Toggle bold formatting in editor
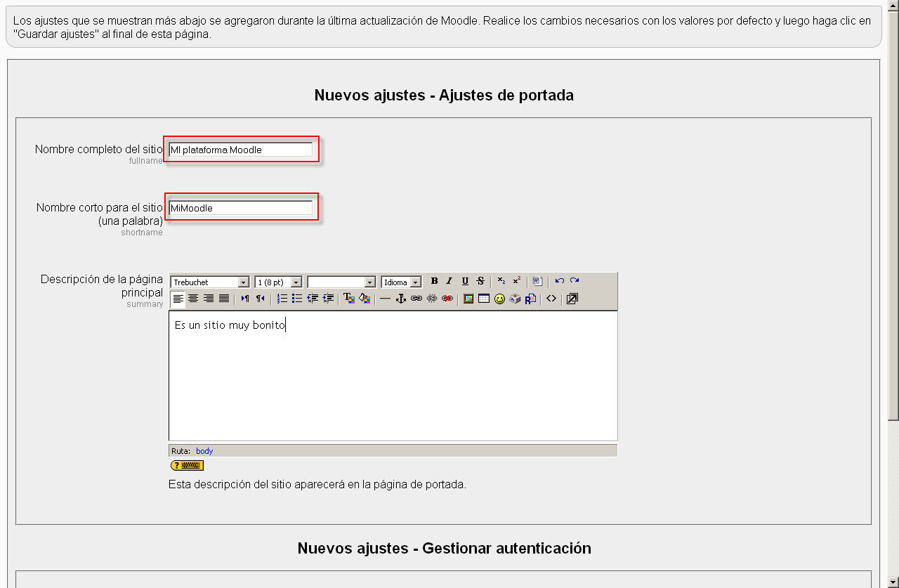 (434, 281)
